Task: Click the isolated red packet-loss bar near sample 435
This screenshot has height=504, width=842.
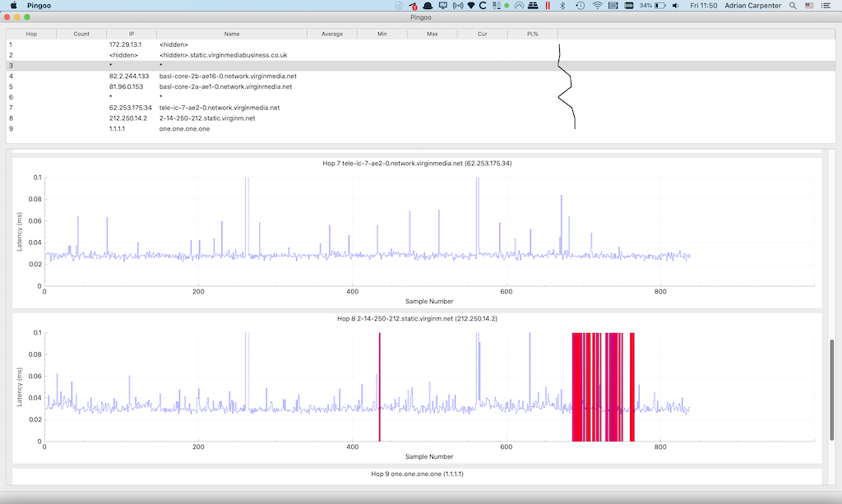Action: click(380, 387)
